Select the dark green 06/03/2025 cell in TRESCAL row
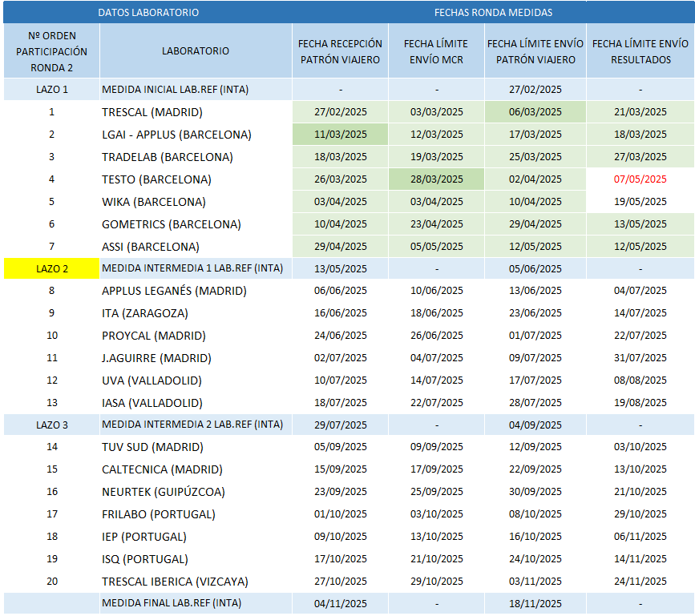The image size is (695, 616). tap(535, 112)
